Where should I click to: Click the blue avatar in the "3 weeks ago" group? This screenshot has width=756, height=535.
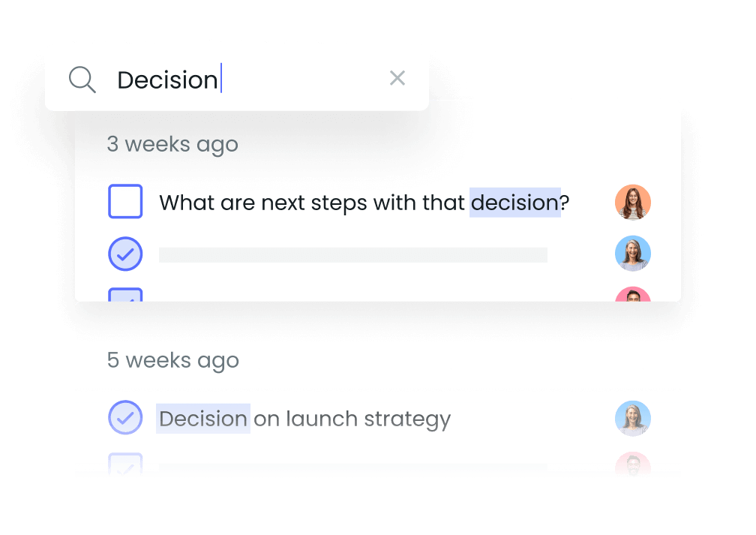coord(632,254)
